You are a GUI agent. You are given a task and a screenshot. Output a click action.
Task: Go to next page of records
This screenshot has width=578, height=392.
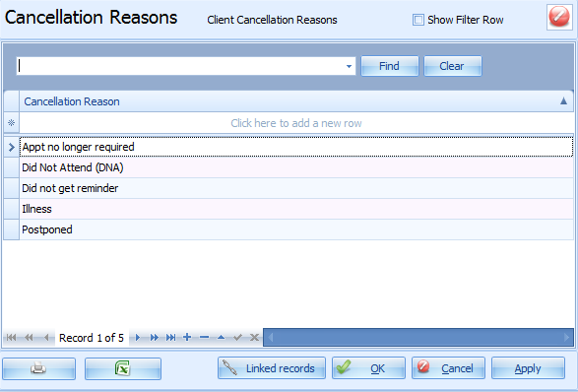[x=154, y=338]
